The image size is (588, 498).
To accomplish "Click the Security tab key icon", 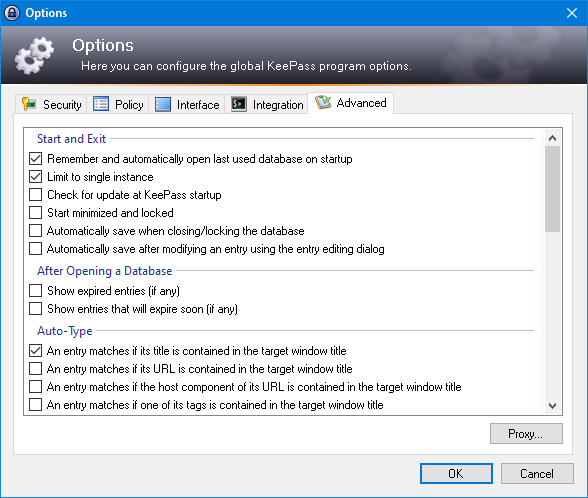I will click(28, 104).
